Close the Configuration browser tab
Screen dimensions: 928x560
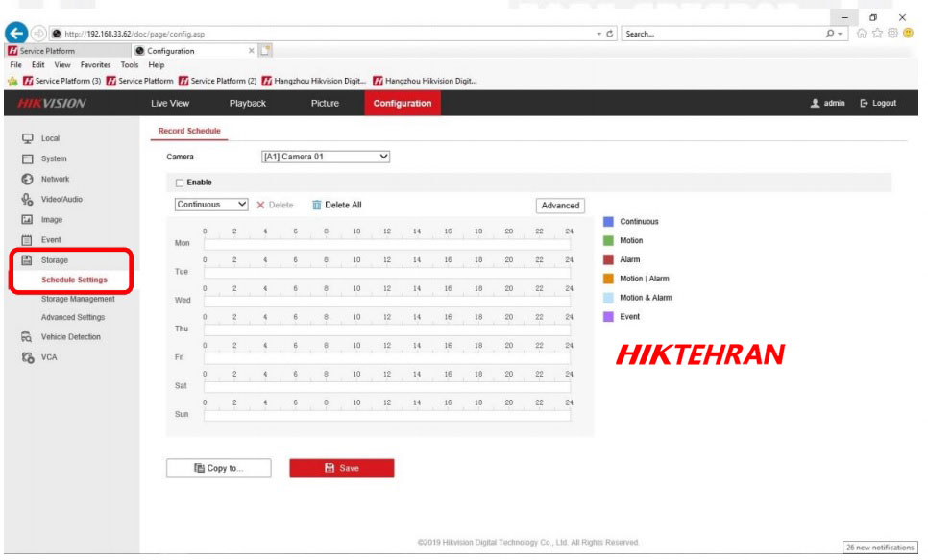pyautogui.click(x=252, y=51)
